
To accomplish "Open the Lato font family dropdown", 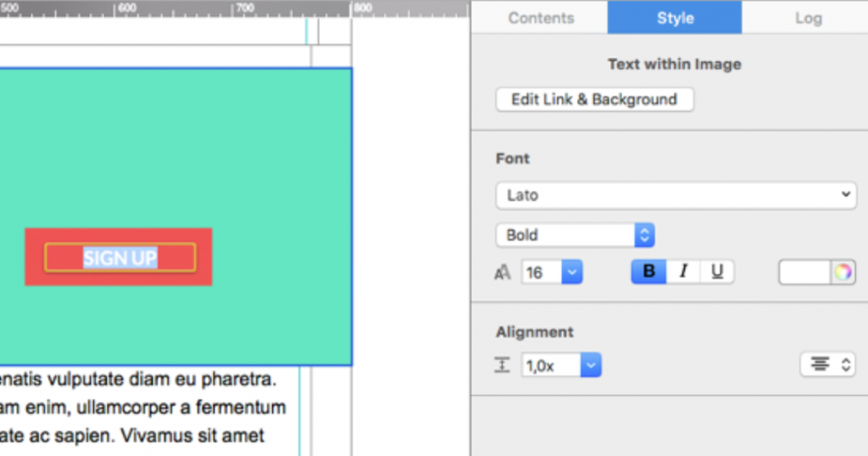I will (676, 195).
